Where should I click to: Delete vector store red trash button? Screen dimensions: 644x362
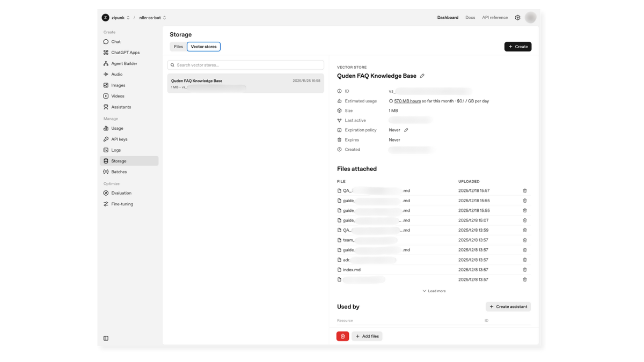coord(343,336)
